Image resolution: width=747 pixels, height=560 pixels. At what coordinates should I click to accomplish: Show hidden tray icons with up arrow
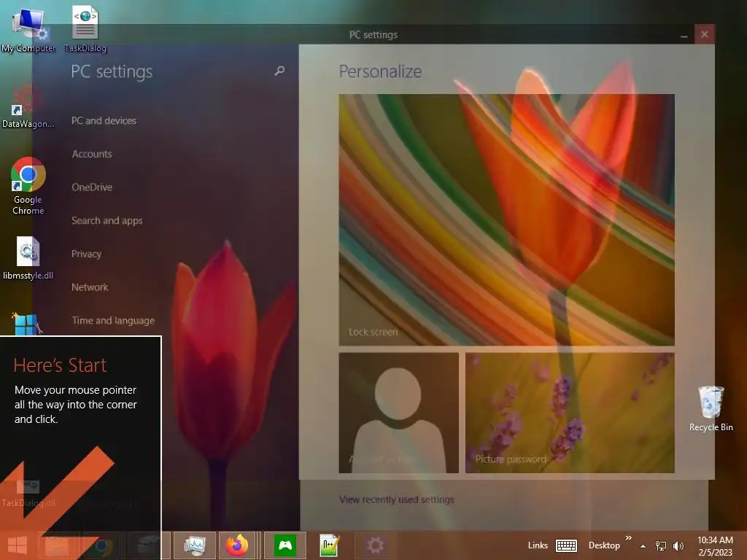[643, 546]
